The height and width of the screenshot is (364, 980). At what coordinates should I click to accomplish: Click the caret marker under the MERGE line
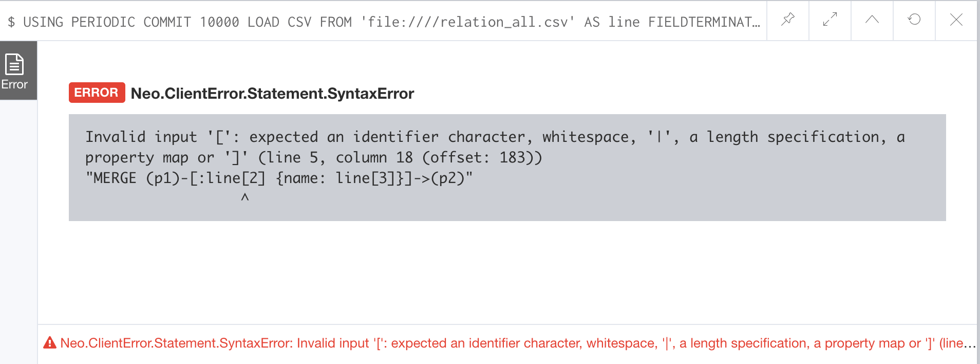(245, 197)
